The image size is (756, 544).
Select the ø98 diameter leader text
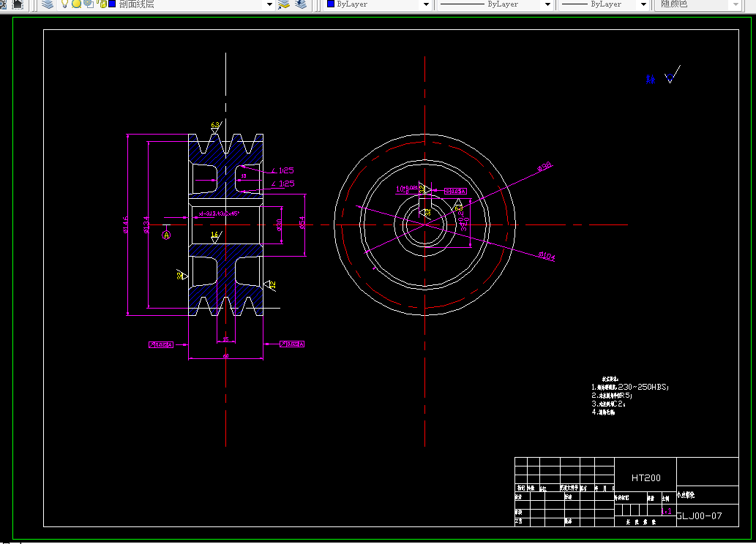click(544, 167)
